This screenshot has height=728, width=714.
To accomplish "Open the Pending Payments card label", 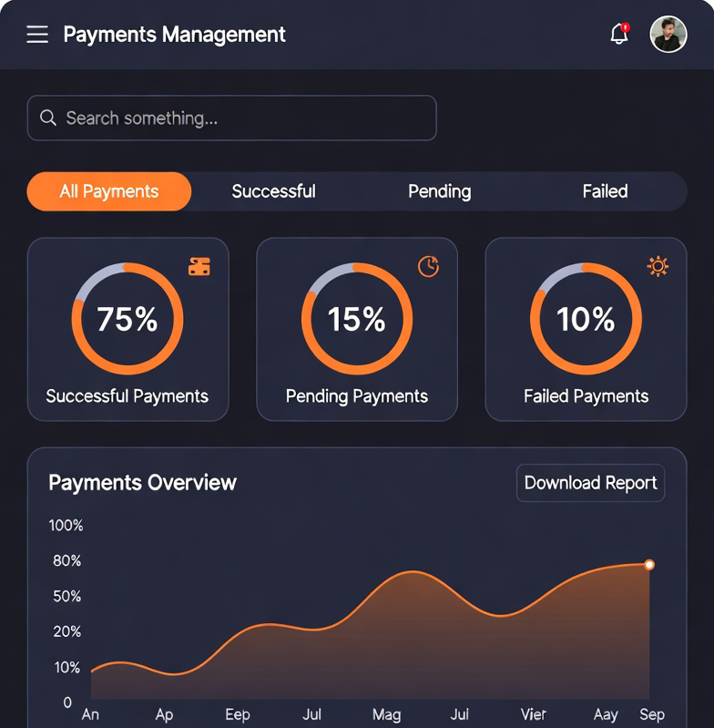I will [357, 396].
